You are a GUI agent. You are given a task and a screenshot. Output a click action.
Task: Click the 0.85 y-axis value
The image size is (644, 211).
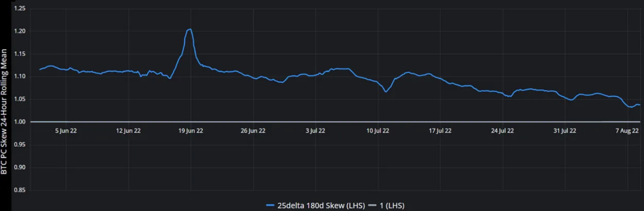click(x=20, y=190)
